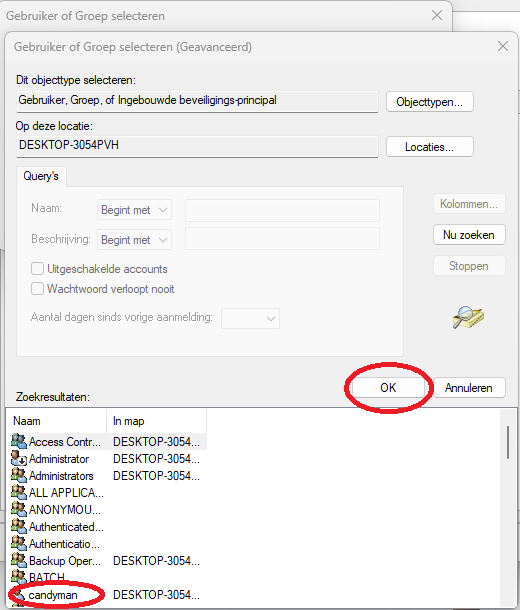Open the Beschrijving 'Begint met' dropdown
Image resolution: width=520 pixels, height=610 pixels.
134,240
